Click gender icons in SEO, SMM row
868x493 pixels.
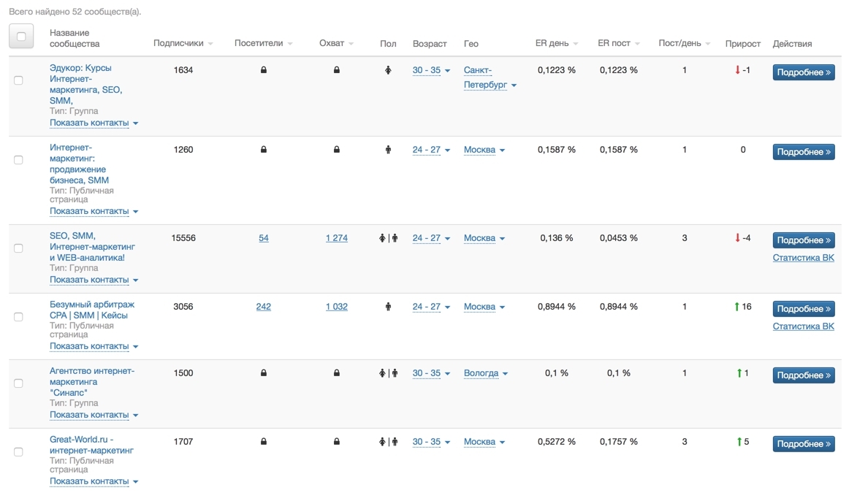[388, 238]
